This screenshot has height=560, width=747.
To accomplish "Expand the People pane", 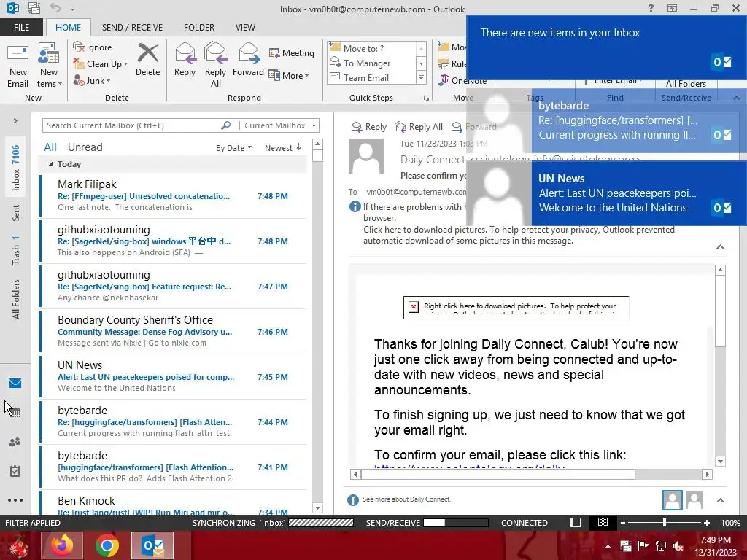I will pos(720,500).
